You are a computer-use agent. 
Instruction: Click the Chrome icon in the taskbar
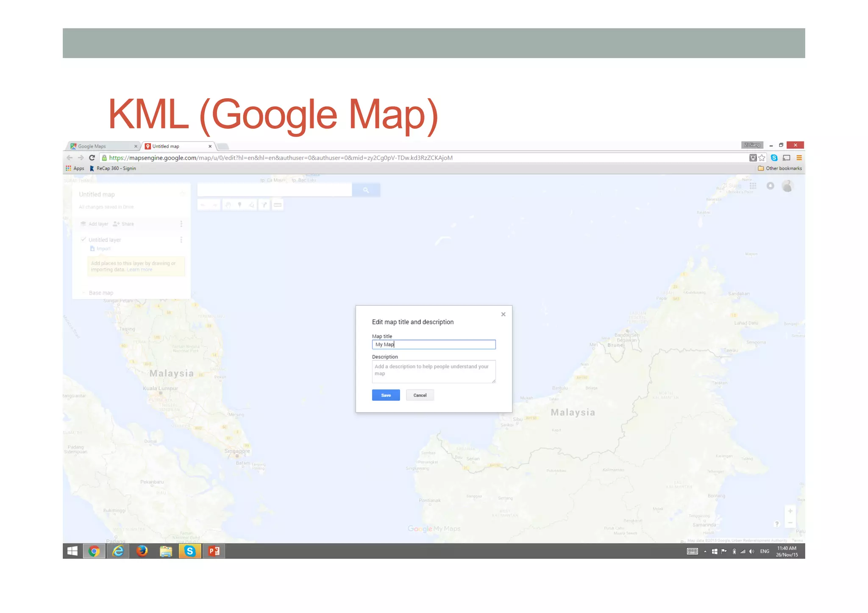(x=94, y=551)
